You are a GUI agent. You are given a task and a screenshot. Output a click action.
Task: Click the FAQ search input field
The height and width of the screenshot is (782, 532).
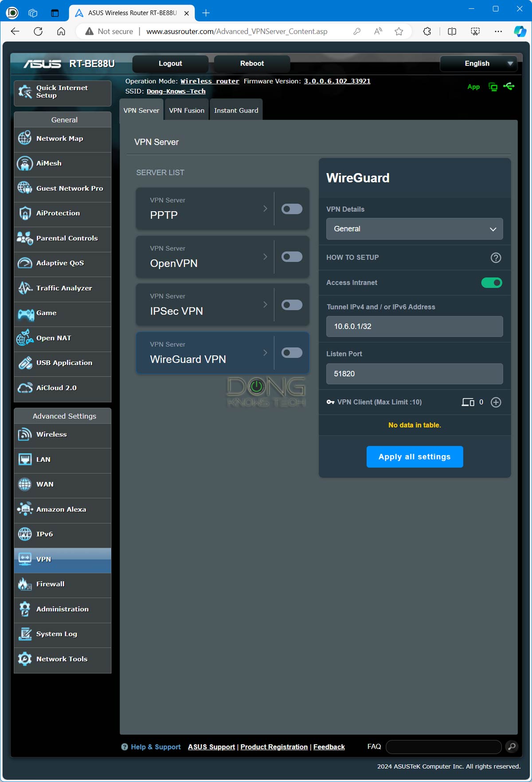point(444,747)
